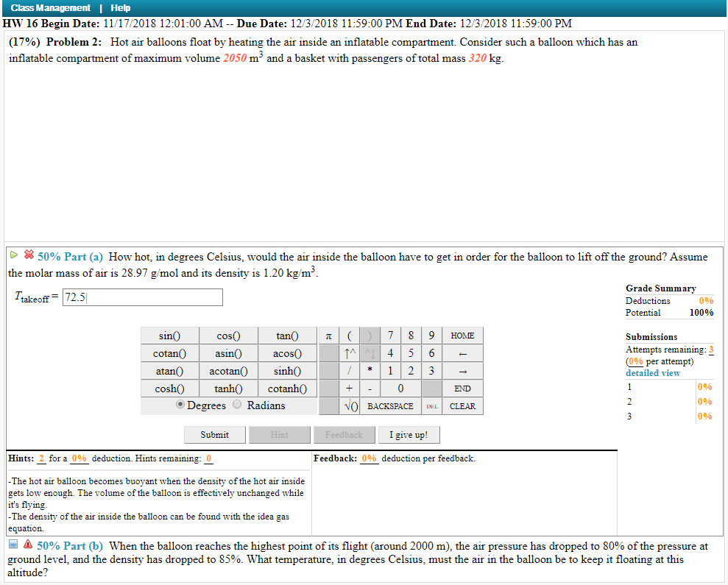Click the "I give up!" button
728x585 pixels.
pyautogui.click(x=409, y=434)
